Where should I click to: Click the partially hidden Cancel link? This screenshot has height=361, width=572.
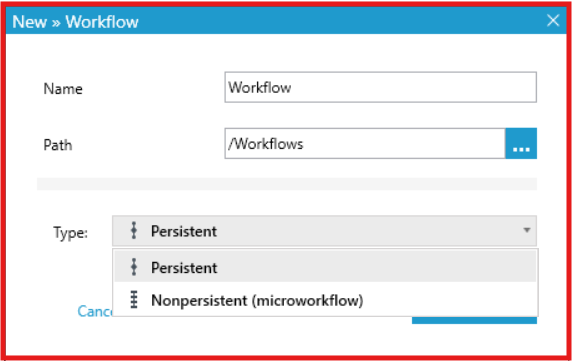(95, 311)
